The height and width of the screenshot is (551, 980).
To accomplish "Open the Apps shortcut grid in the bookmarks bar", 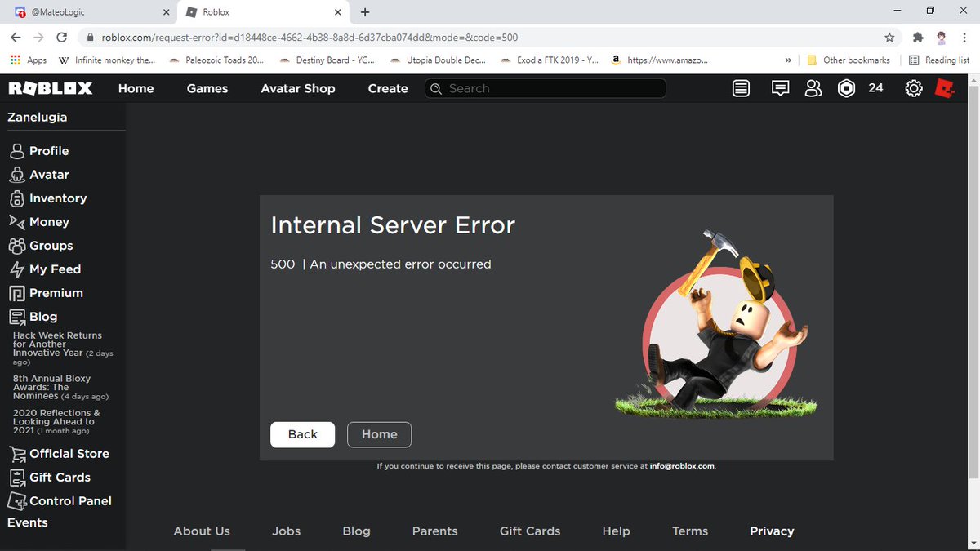I will coord(29,60).
